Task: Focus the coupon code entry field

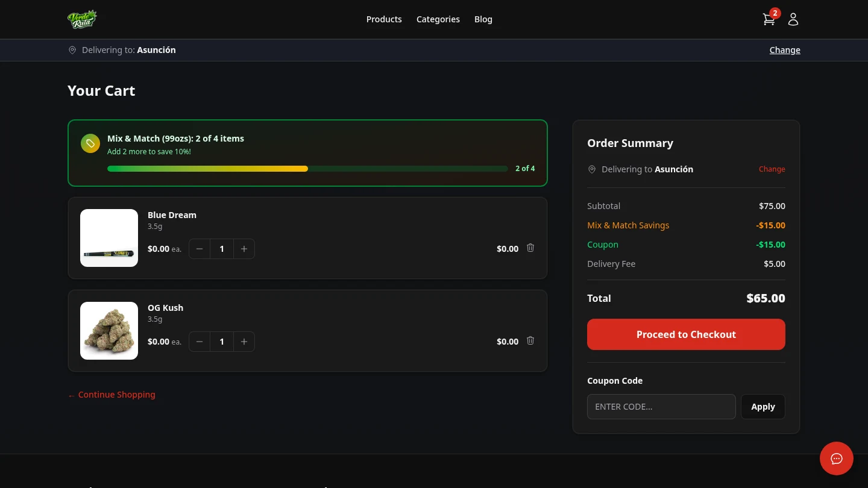Action: tap(661, 407)
